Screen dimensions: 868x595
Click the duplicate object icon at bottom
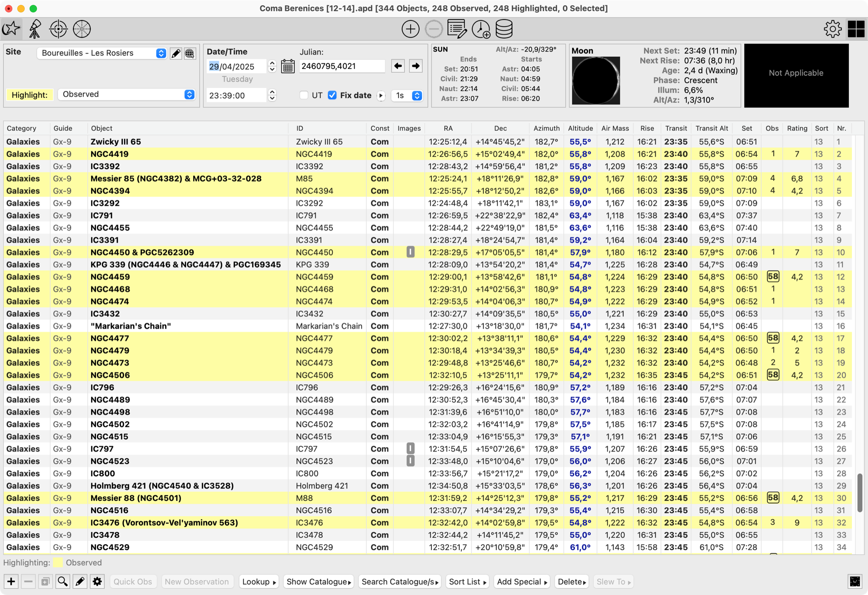click(x=45, y=582)
